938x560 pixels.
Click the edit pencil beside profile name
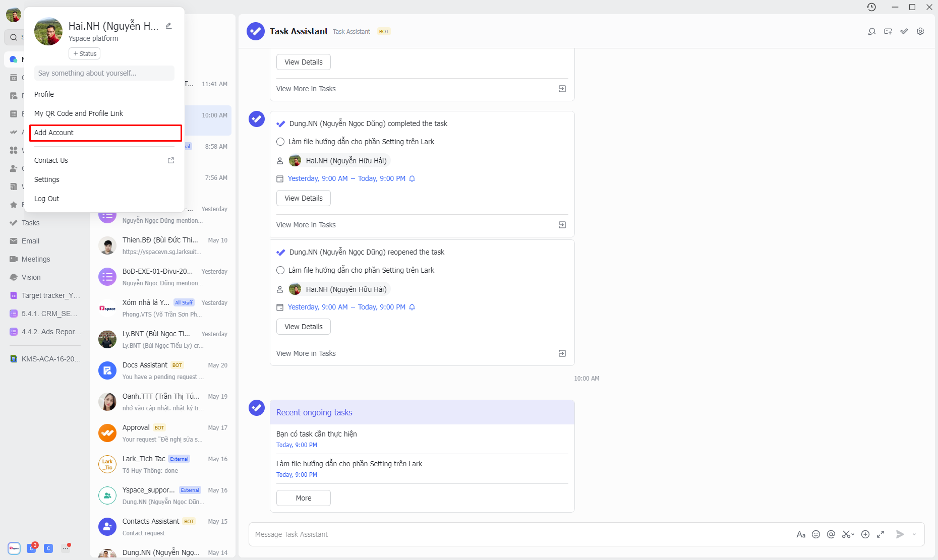coord(169,26)
